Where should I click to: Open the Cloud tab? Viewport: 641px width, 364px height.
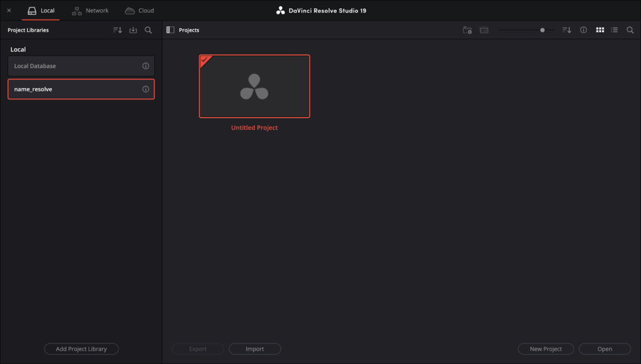coord(139,11)
